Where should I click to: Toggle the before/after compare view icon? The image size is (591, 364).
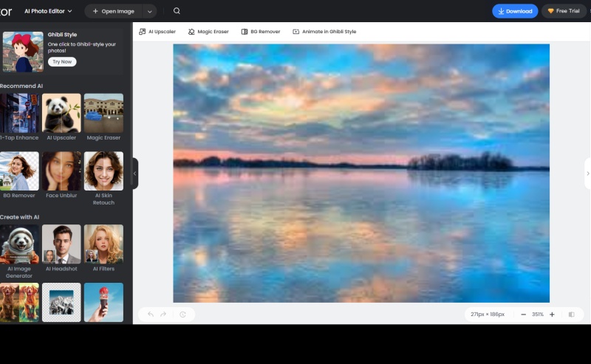pyautogui.click(x=572, y=315)
